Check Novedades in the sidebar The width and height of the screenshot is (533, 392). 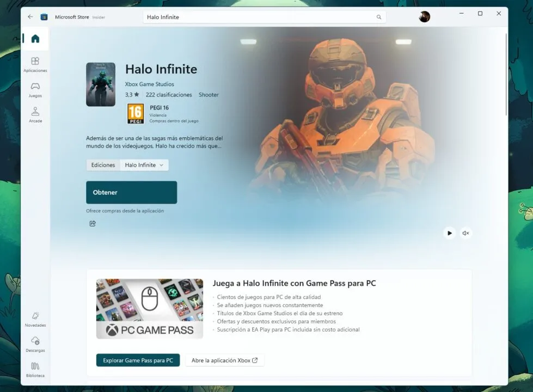(x=35, y=321)
